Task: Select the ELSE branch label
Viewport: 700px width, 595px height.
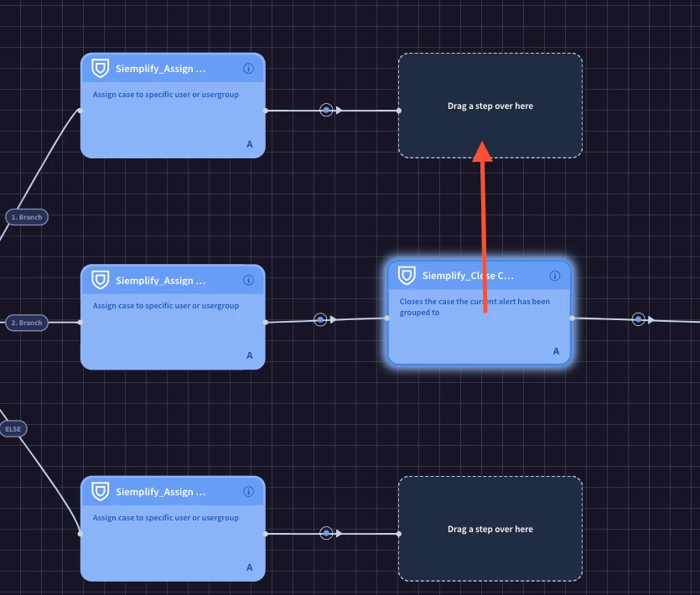Action: pyautogui.click(x=13, y=429)
